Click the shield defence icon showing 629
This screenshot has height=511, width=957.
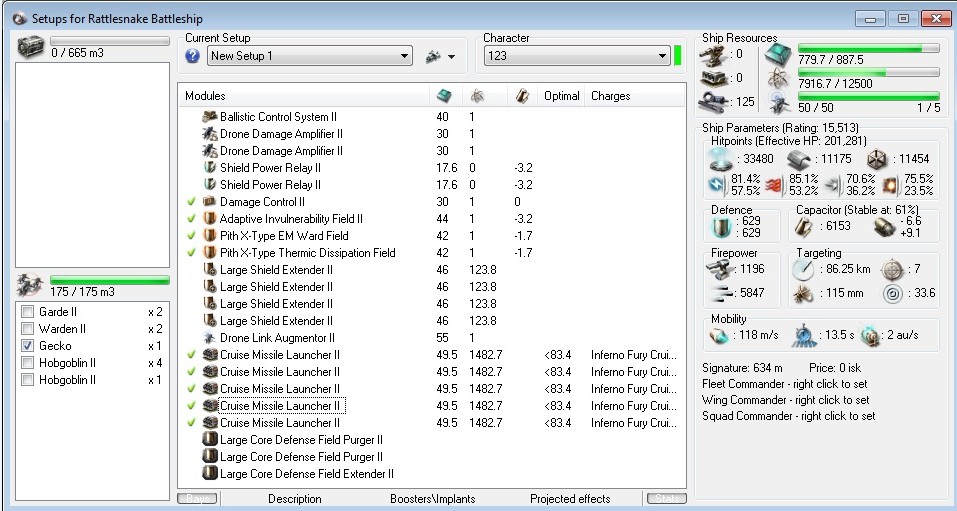coord(720,227)
